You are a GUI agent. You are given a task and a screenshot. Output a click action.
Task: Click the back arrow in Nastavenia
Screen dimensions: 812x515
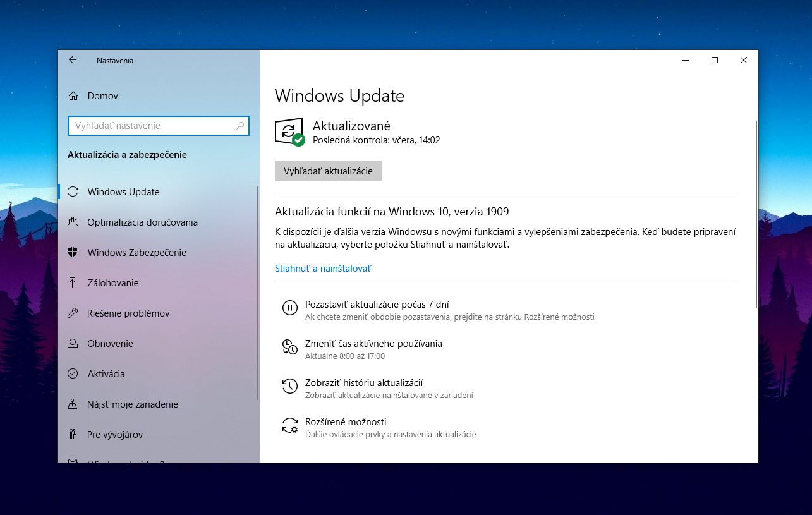point(73,60)
